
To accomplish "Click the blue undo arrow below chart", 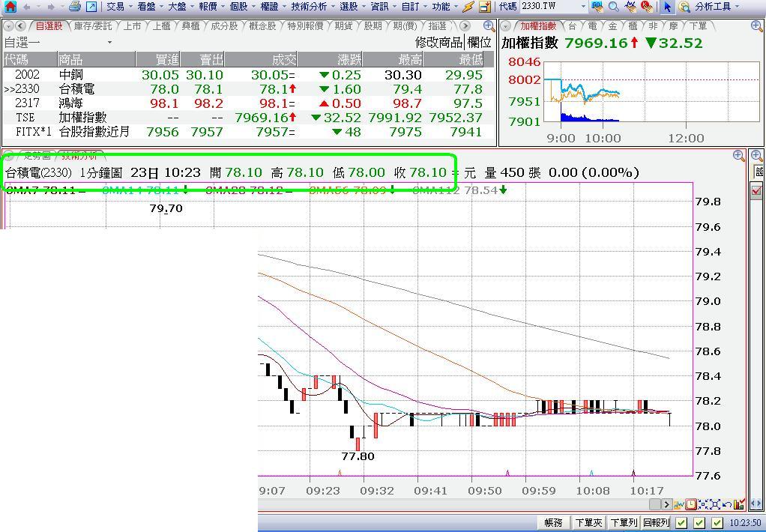I will tap(726, 504).
